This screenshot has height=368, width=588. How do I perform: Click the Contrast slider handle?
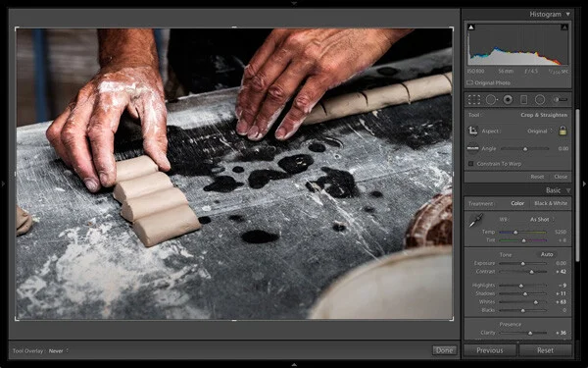tap(531, 272)
